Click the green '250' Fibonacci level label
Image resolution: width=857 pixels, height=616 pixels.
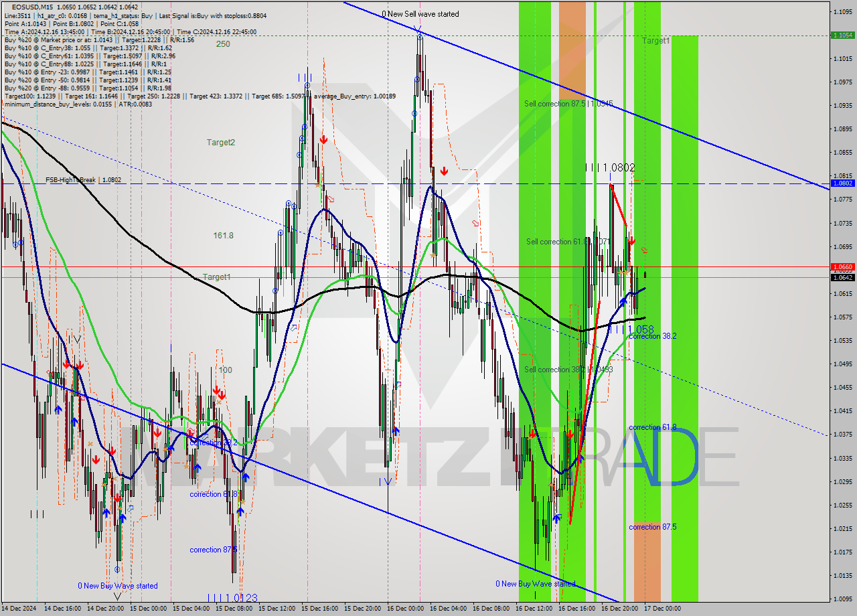coord(223,44)
